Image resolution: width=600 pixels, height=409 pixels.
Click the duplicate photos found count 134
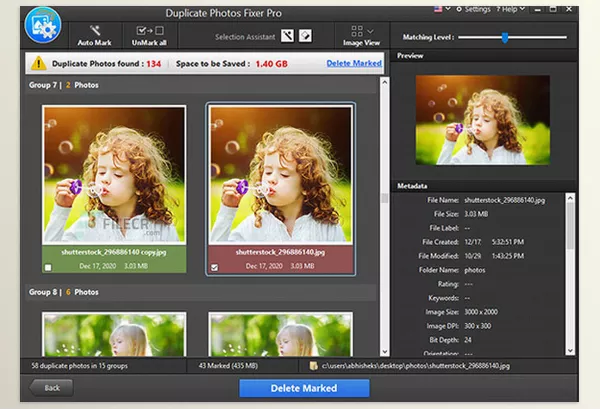[153, 64]
